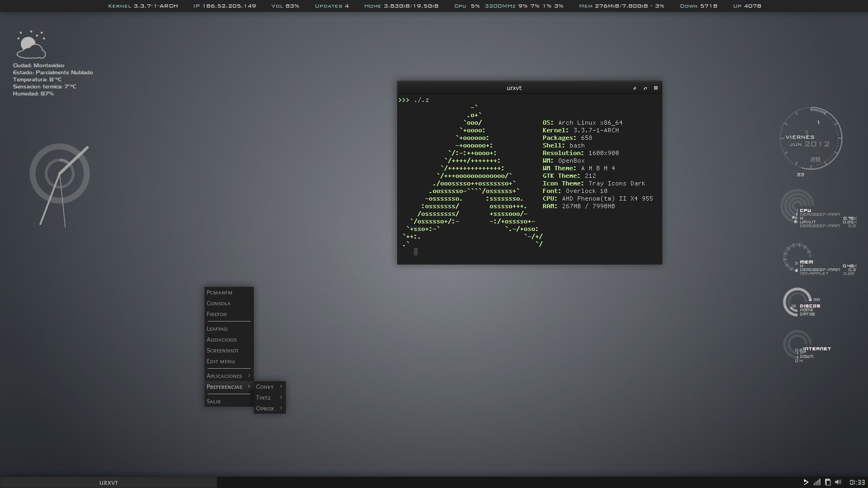This screenshot has width=868, height=488.
Task: Click "OS: Arch Linux x86_64" terminal line
Action: coord(583,123)
